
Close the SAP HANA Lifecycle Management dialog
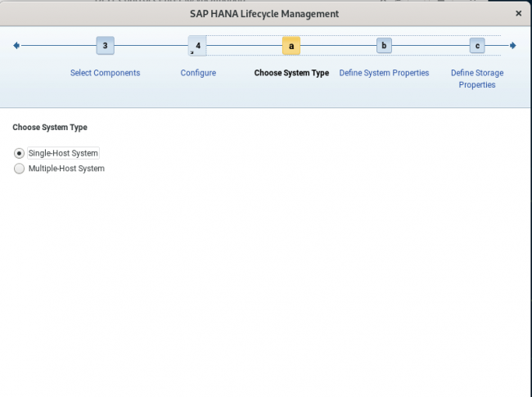pyautogui.click(x=518, y=13)
